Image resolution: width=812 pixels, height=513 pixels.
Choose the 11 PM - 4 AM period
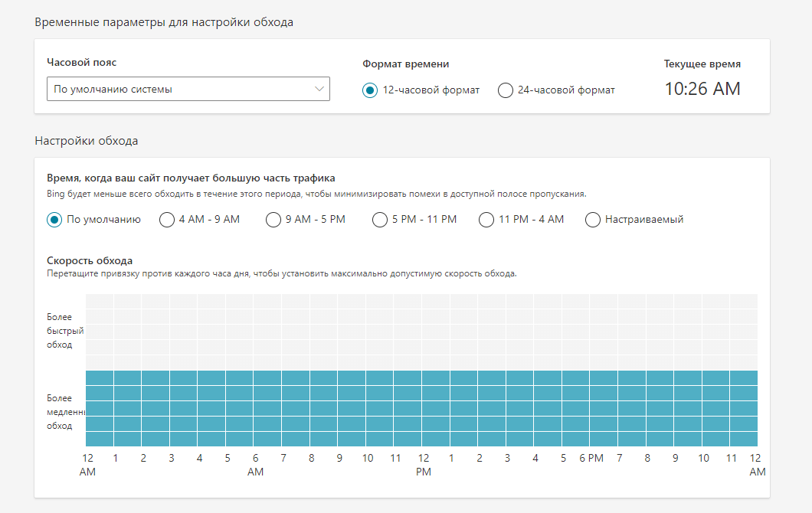pyautogui.click(x=486, y=220)
